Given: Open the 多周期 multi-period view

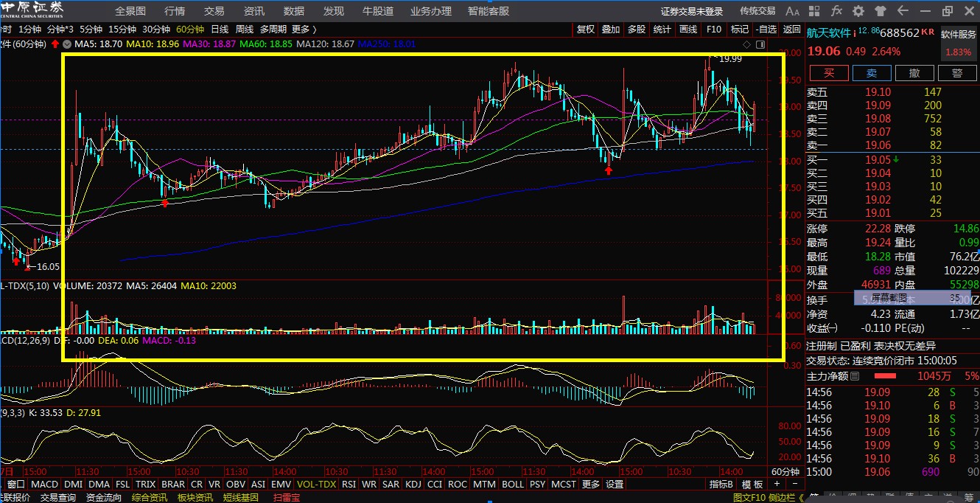Looking at the screenshot, I should tap(273, 30).
